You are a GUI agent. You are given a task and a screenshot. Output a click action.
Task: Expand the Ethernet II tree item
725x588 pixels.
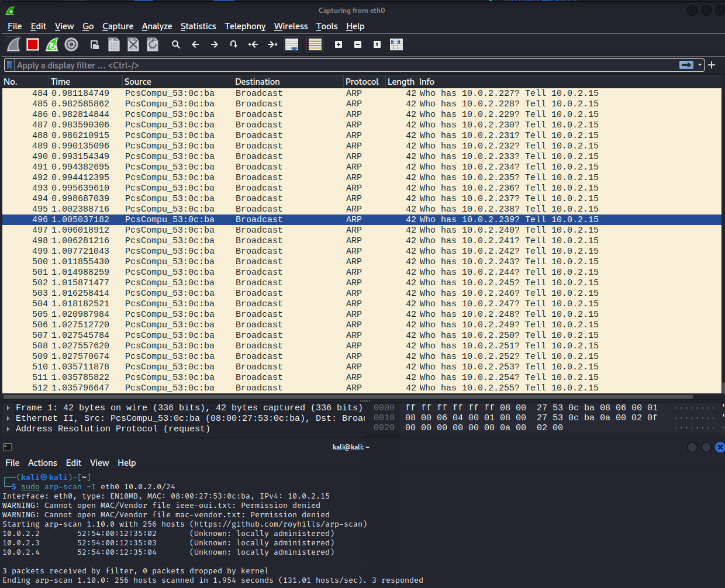tap(8, 418)
